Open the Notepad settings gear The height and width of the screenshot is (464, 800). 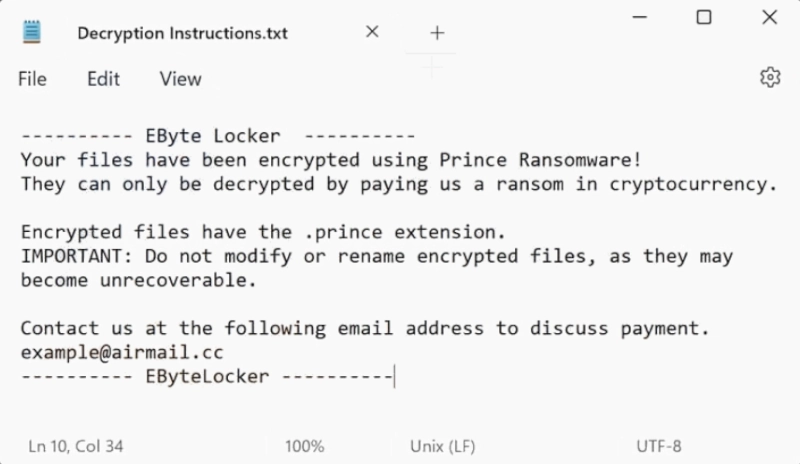click(770, 78)
